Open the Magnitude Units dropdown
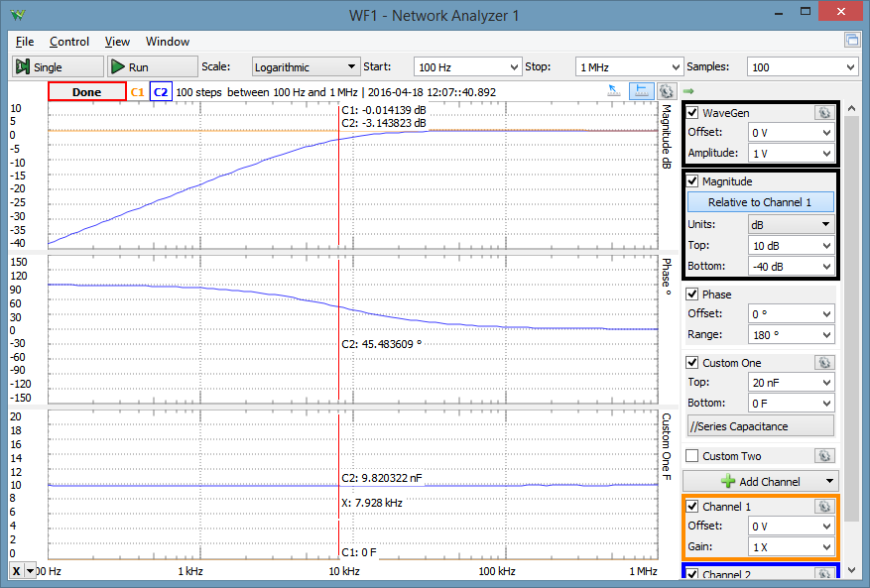The image size is (870, 588). click(x=790, y=224)
